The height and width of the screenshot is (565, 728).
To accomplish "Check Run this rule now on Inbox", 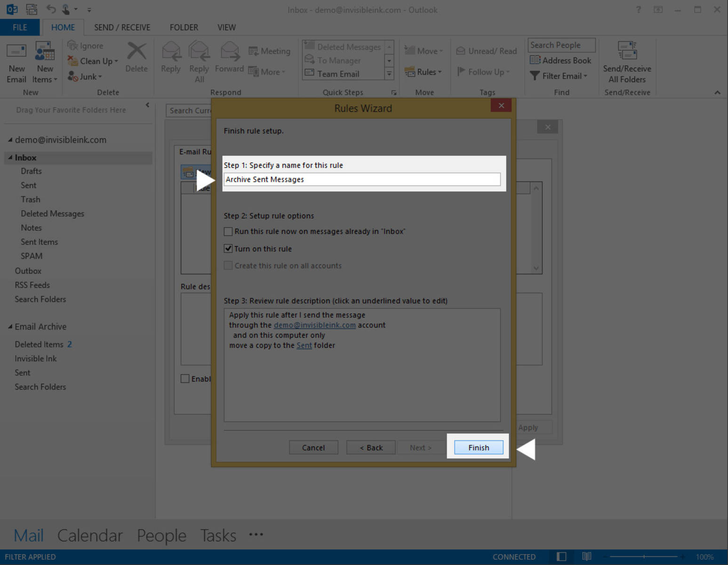I will click(x=228, y=231).
